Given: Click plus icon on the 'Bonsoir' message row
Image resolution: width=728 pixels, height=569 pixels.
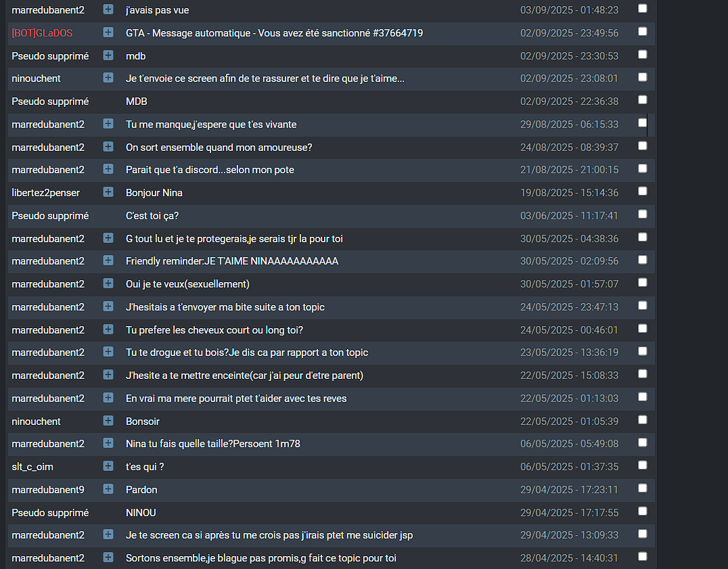Looking at the screenshot, I should (108, 420).
